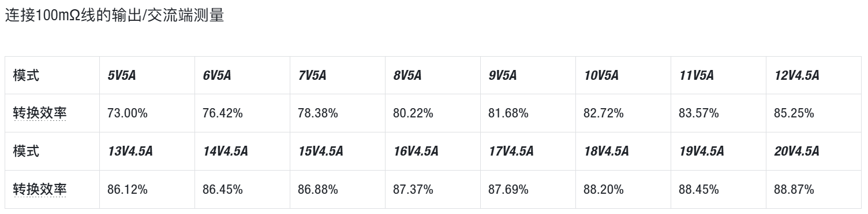Select the 73.00% efficiency value
868x214 pixels.
[128, 113]
